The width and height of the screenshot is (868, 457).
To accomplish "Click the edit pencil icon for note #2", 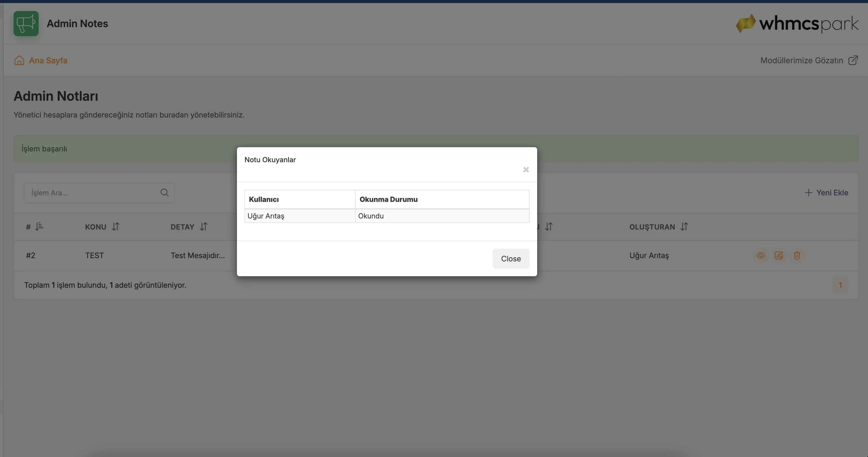I will [779, 255].
